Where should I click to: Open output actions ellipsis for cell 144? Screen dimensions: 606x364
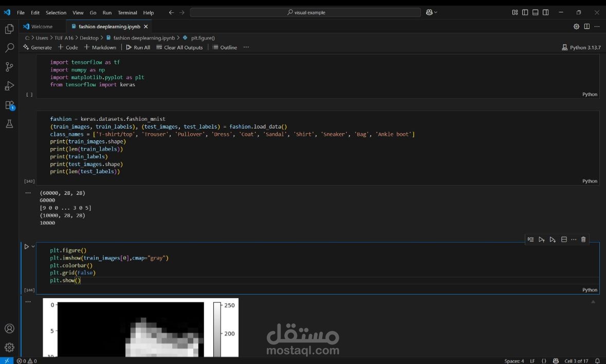tap(28, 301)
